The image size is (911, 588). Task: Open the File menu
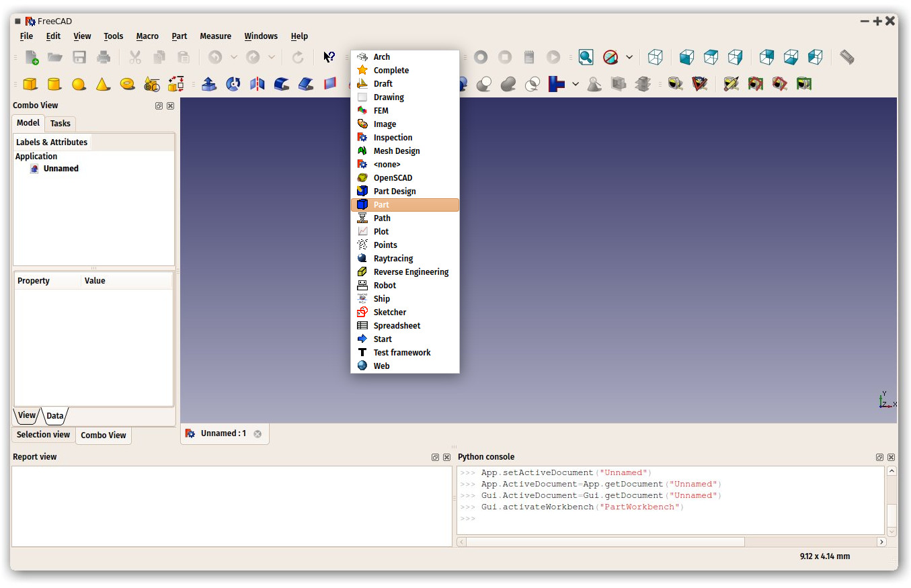[26, 36]
